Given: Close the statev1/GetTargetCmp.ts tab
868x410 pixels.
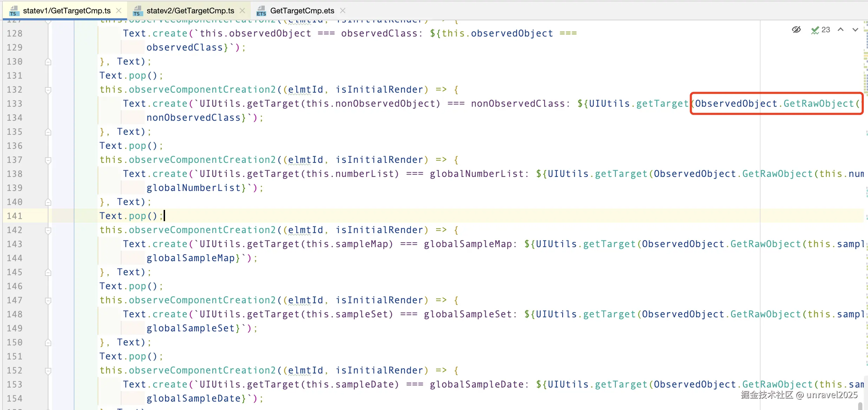Looking at the screenshot, I should 119,11.
